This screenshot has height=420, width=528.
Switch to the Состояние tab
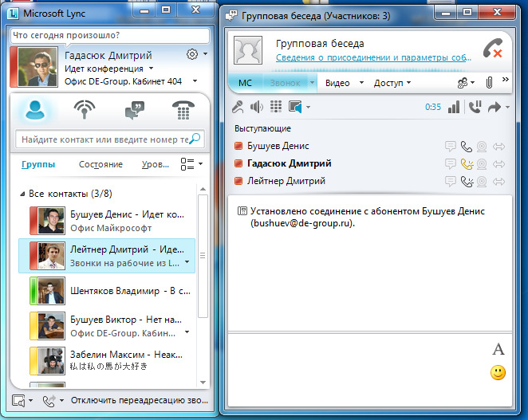(x=100, y=164)
